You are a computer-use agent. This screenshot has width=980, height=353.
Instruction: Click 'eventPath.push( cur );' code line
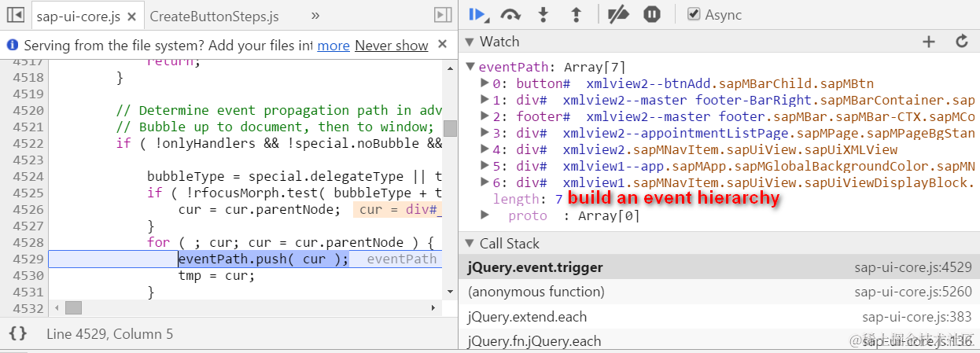tap(263, 259)
